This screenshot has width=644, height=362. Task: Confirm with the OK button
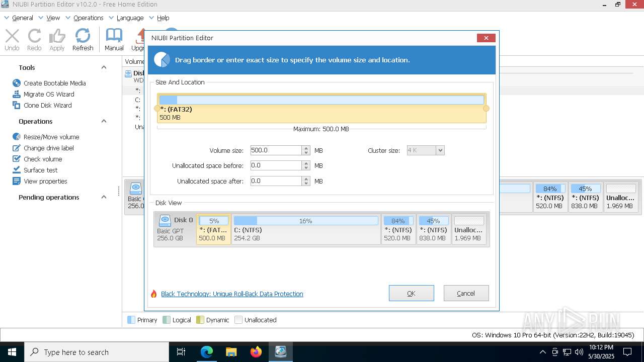[x=411, y=293]
